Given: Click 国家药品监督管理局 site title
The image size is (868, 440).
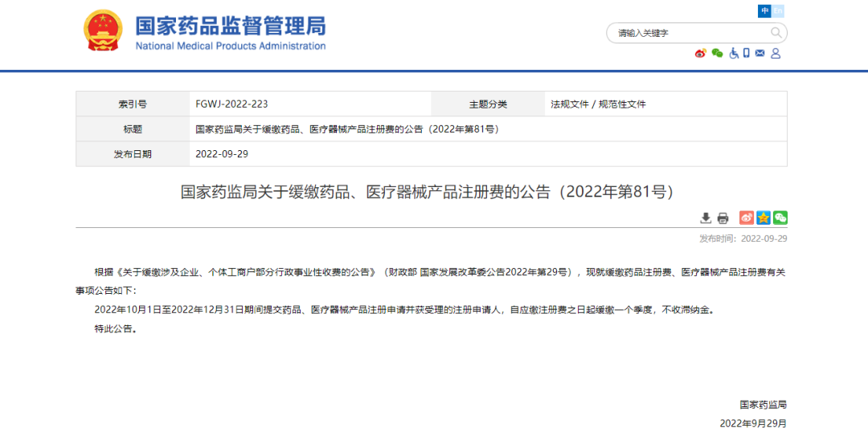Looking at the screenshot, I should (x=230, y=26).
